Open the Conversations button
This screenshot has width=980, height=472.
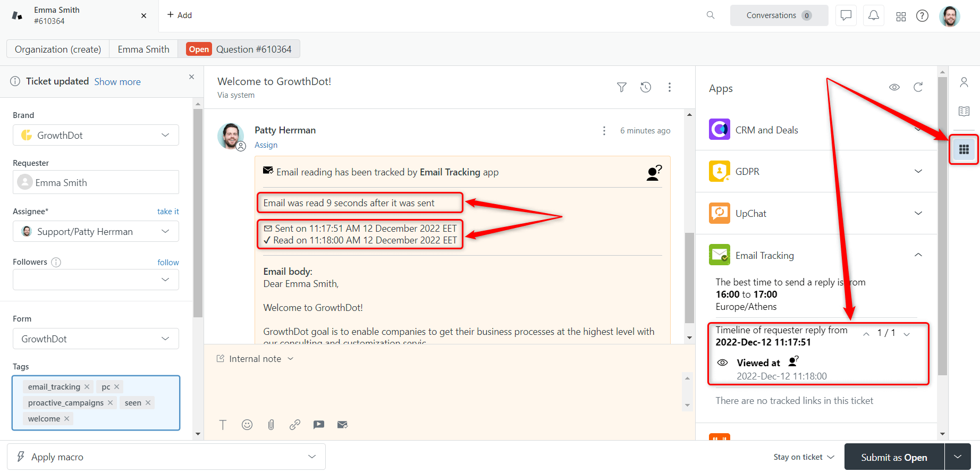tap(779, 15)
